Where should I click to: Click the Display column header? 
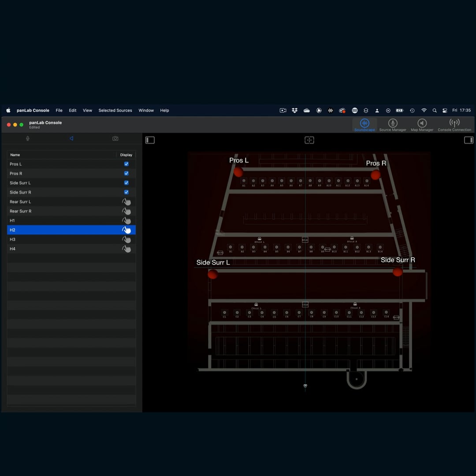pos(126,155)
